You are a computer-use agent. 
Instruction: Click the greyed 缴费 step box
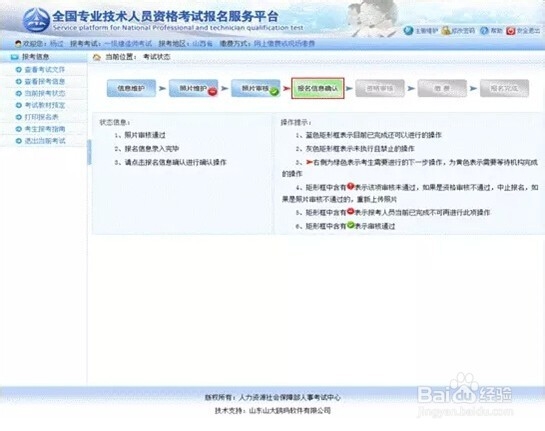pos(442,88)
